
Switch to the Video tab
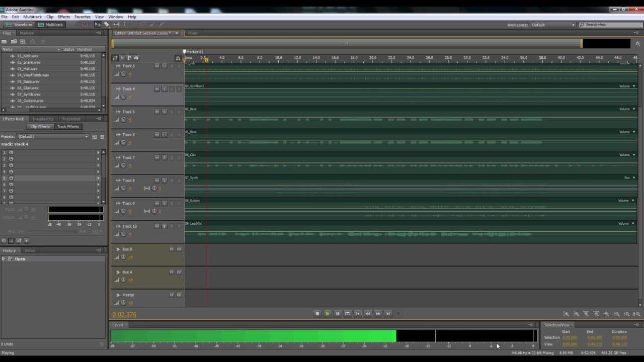pos(30,250)
